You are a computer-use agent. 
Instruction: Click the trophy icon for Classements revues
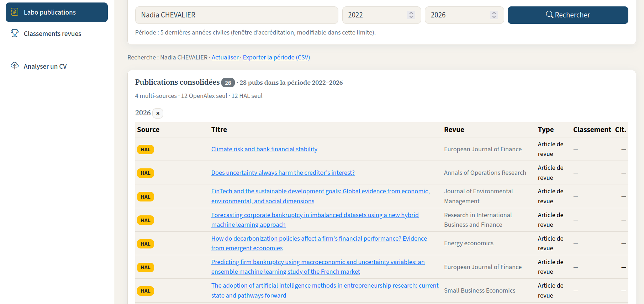click(15, 33)
